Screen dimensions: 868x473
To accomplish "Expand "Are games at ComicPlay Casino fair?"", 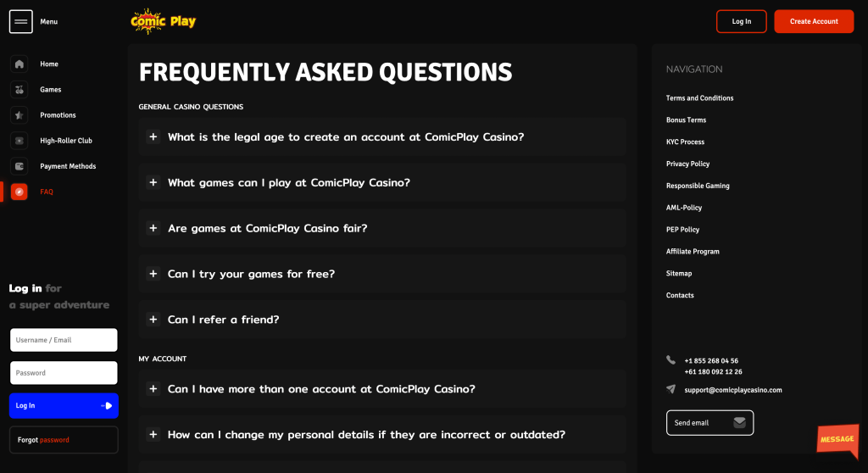I will click(382, 228).
